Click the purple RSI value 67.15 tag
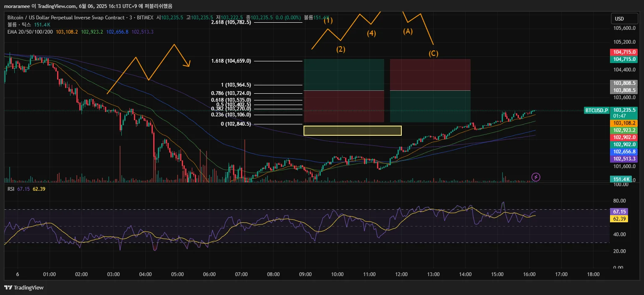This screenshot has width=644, height=295. [619, 212]
